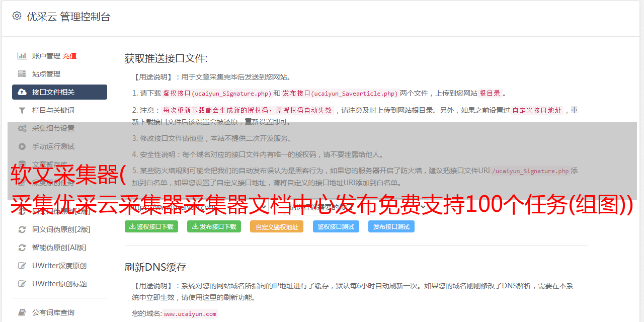The image size is (644, 322).
Task: Click the 鉴权接口(ucaiyun_Signature.php) code text
Action: coord(217,93)
